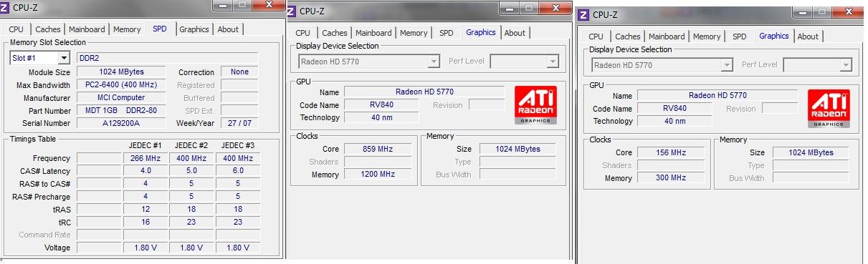Click Core clock 156 MHz in right window
This screenshot has width=868, height=264.
point(671,152)
